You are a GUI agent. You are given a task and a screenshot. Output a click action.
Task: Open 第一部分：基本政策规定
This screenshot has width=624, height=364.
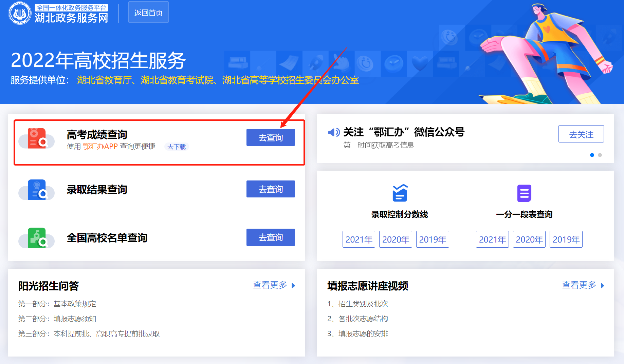click(57, 304)
